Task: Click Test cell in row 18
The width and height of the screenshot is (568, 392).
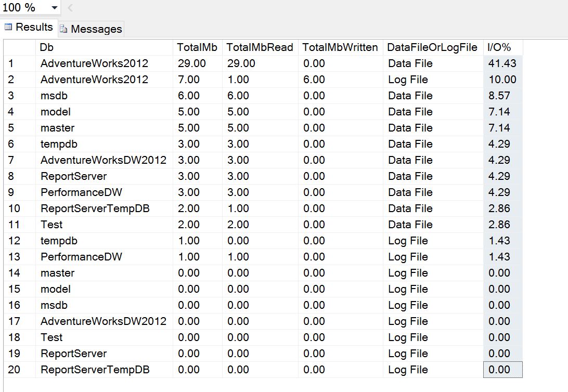Action: (105, 337)
